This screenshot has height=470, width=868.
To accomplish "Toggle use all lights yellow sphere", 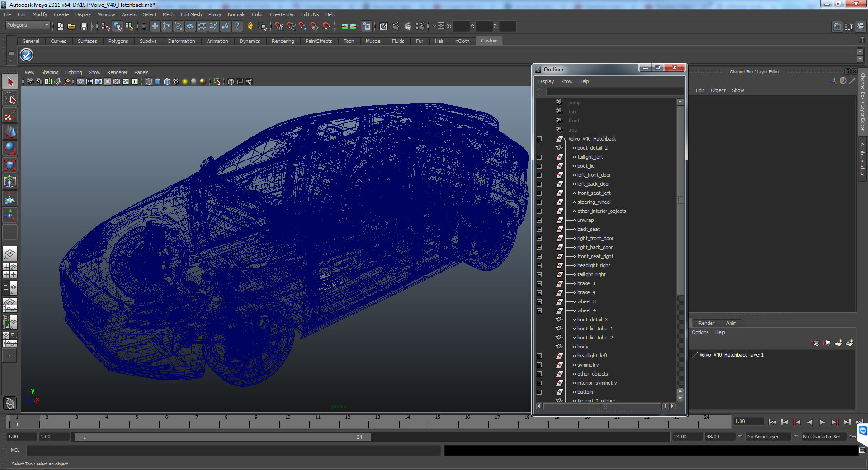I will [x=184, y=81].
